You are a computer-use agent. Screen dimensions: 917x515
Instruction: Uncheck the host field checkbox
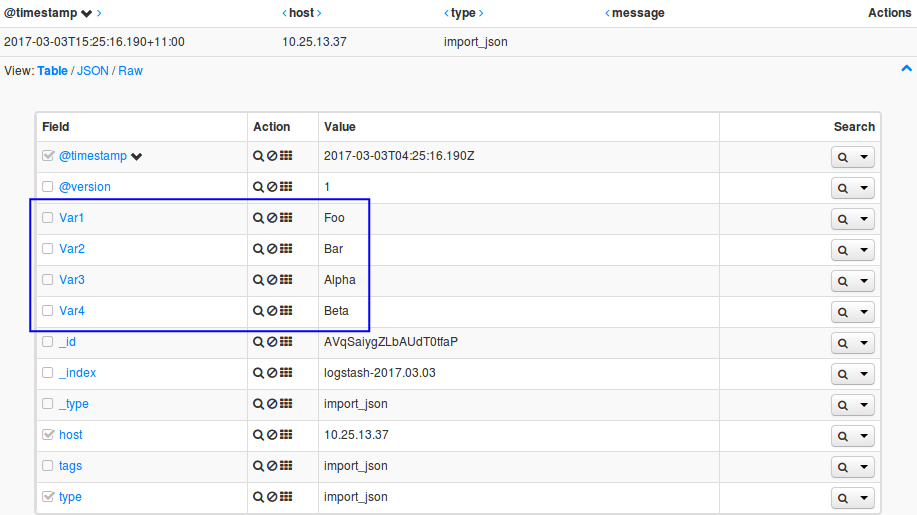click(x=47, y=435)
